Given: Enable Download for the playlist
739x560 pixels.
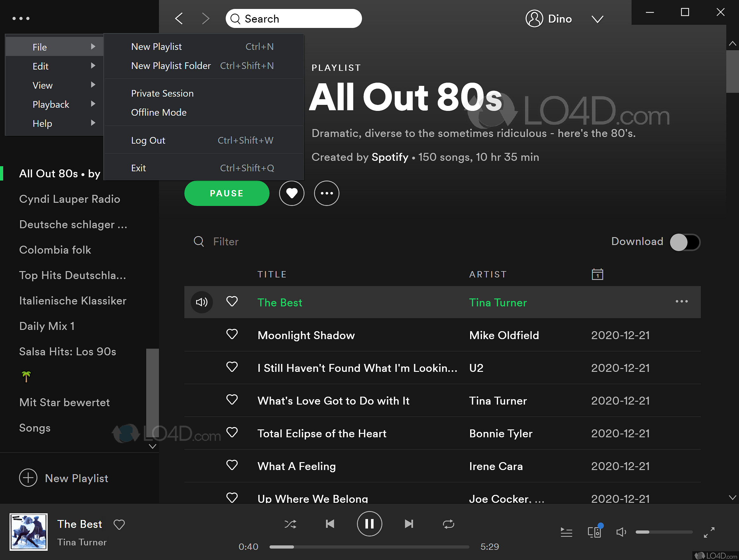Looking at the screenshot, I should [685, 242].
